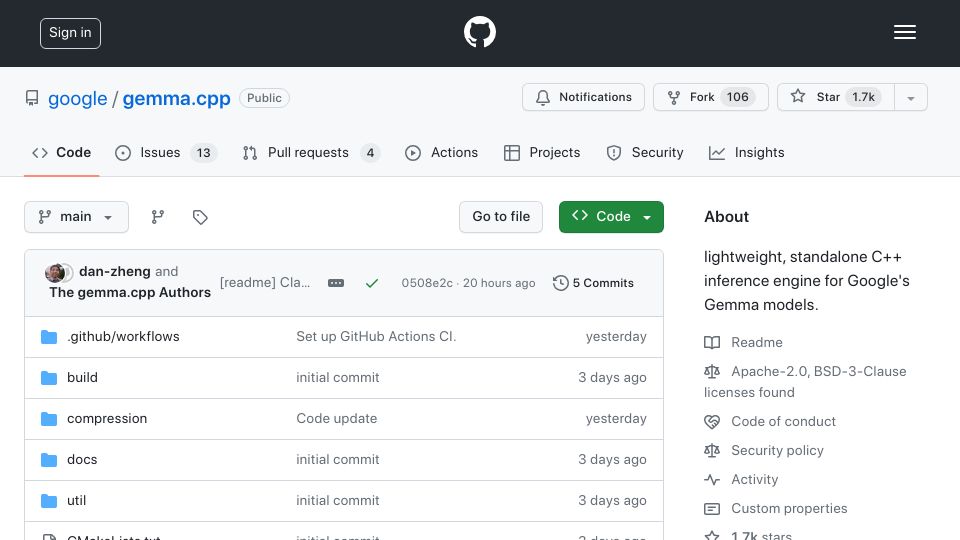This screenshot has width=960, height=540.
Task: View 5 Commits history
Action: 593,283
